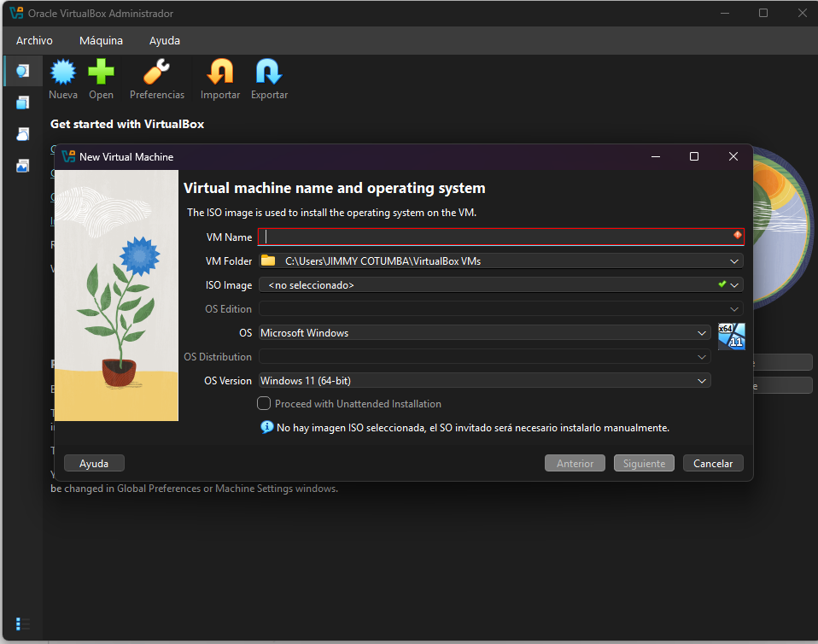Click the Get started with VirtualBox heading
The width and height of the screenshot is (818, 644).
coord(127,124)
